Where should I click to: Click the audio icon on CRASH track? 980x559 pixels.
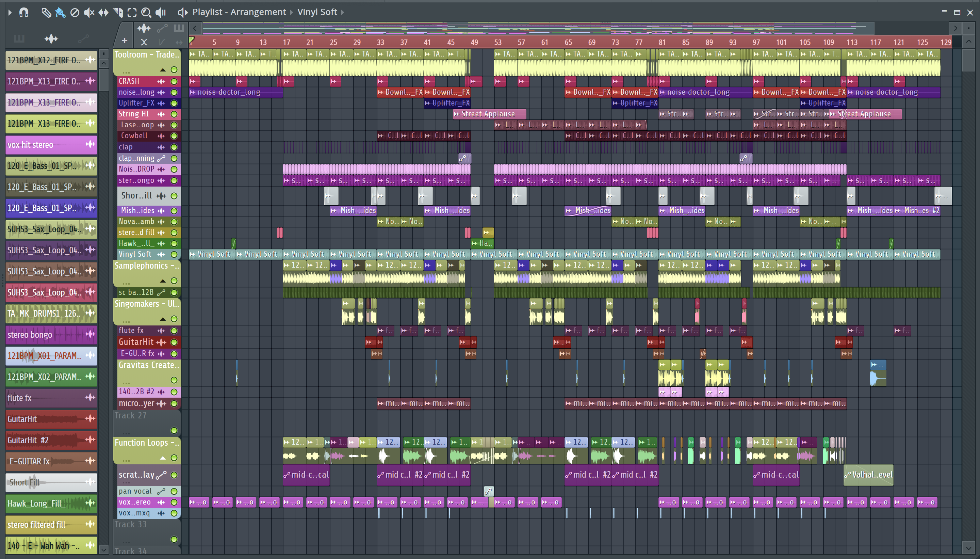161,81
